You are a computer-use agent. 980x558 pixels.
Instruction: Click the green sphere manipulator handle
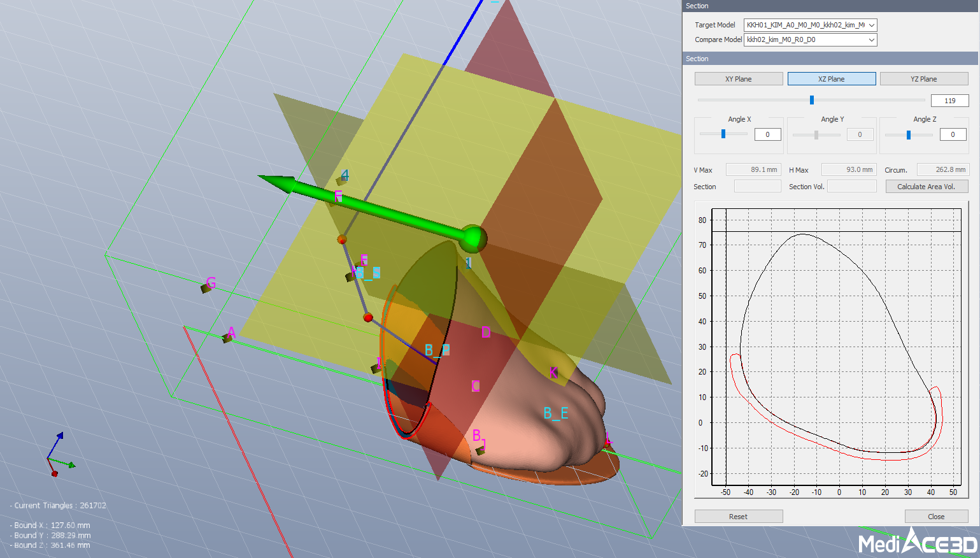[x=473, y=239]
